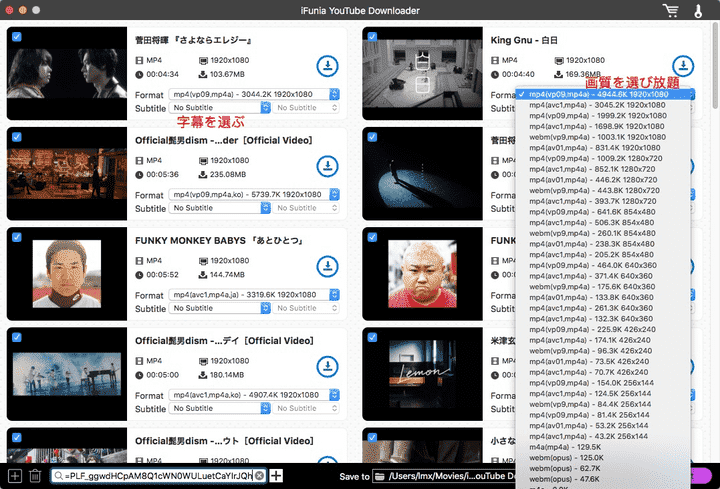Open first Subtitle dropdown for Official髭男dism ...デイ
The image size is (720, 489).
point(219,408)
